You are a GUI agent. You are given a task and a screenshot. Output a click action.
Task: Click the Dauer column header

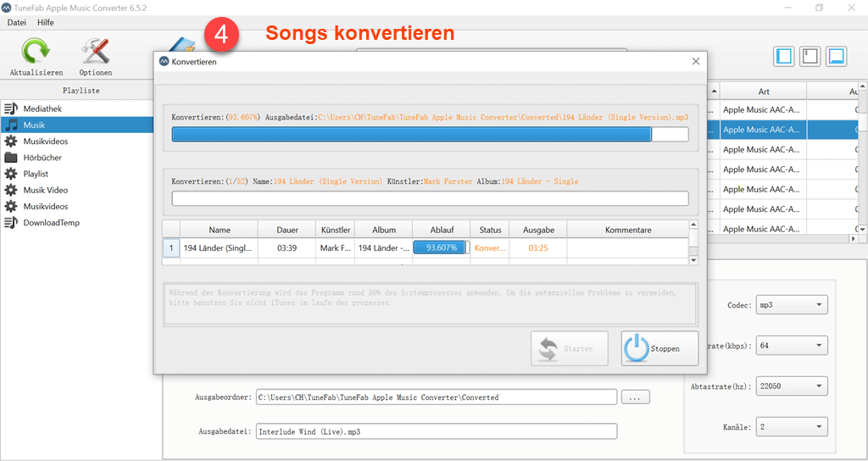(x=287, y=230)
